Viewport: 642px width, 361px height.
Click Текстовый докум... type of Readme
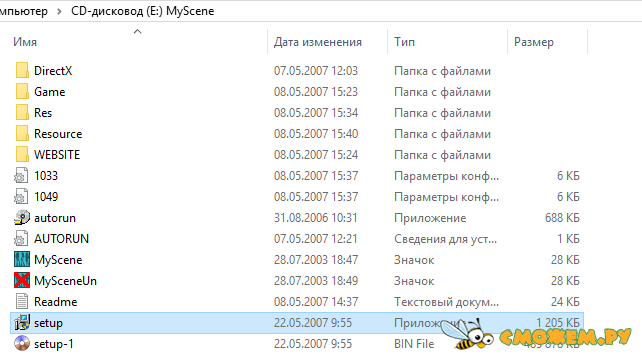(x=446, y=302)
